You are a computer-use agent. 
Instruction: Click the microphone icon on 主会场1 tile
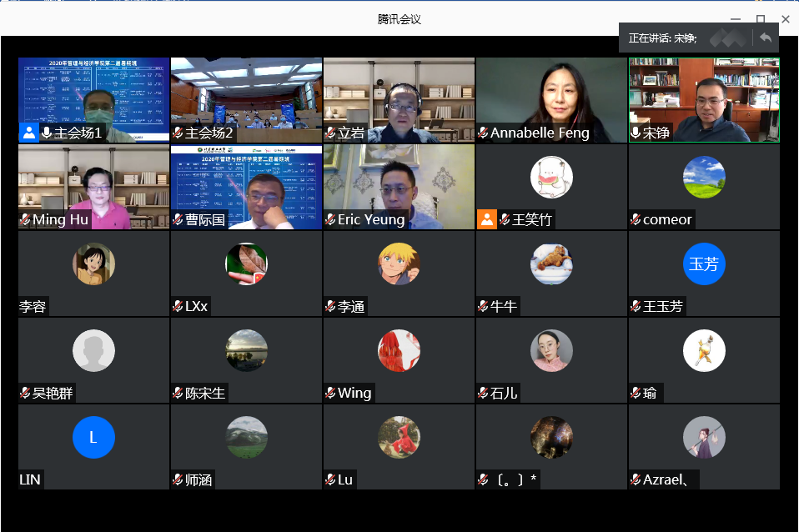(47, 133)
